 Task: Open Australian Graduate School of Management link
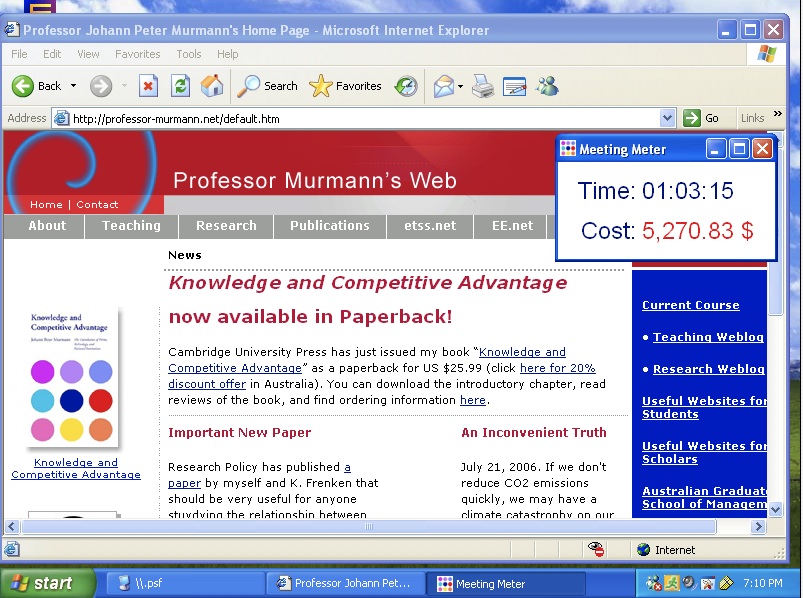pyautogui.click(x=704, y=497)
